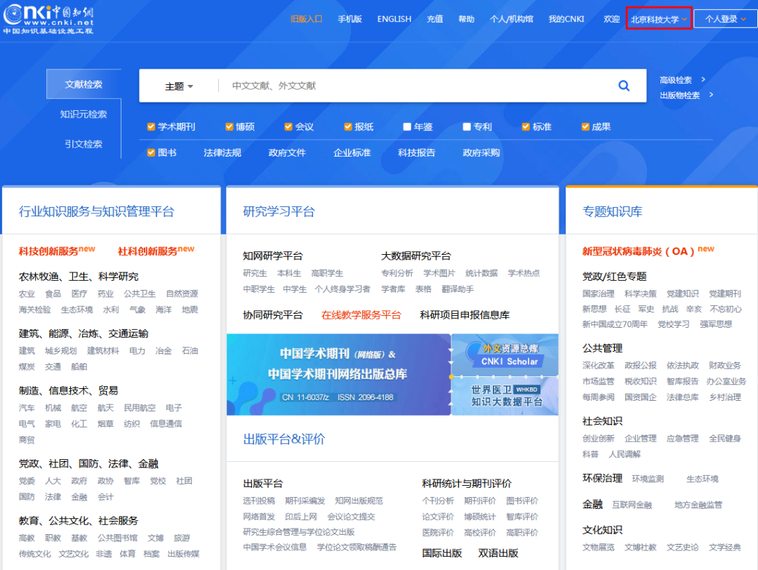Open 互联网金融 link

coord(632,505)
